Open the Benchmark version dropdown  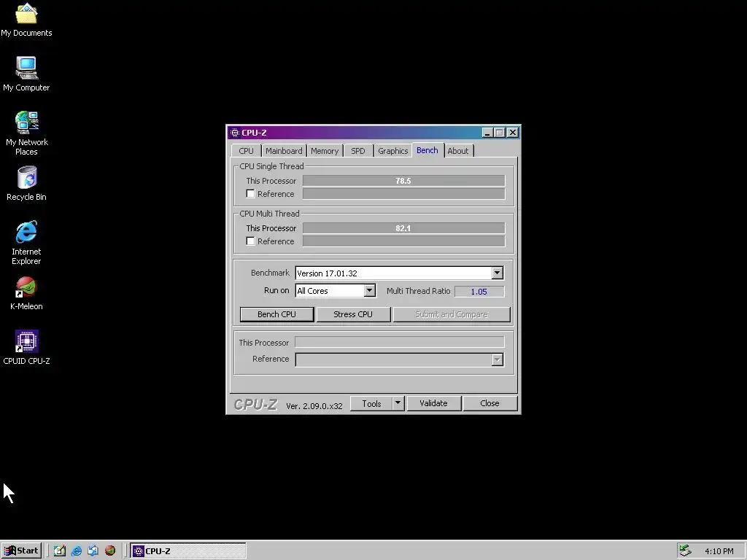[497, 273]
